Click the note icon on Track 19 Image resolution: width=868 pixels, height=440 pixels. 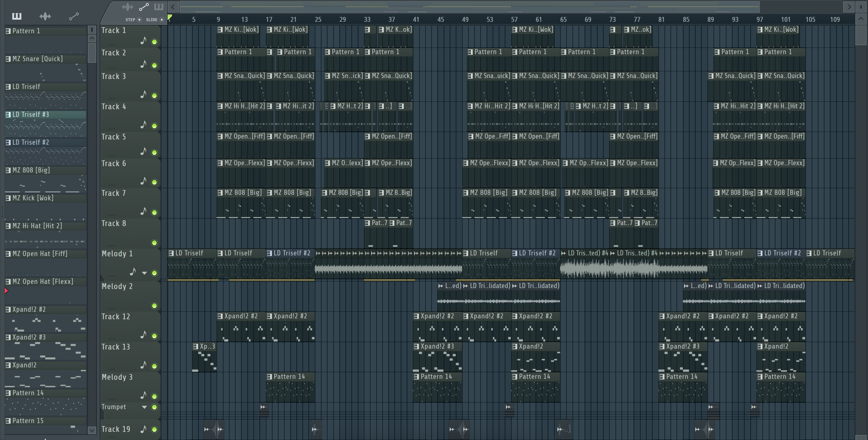144,429
